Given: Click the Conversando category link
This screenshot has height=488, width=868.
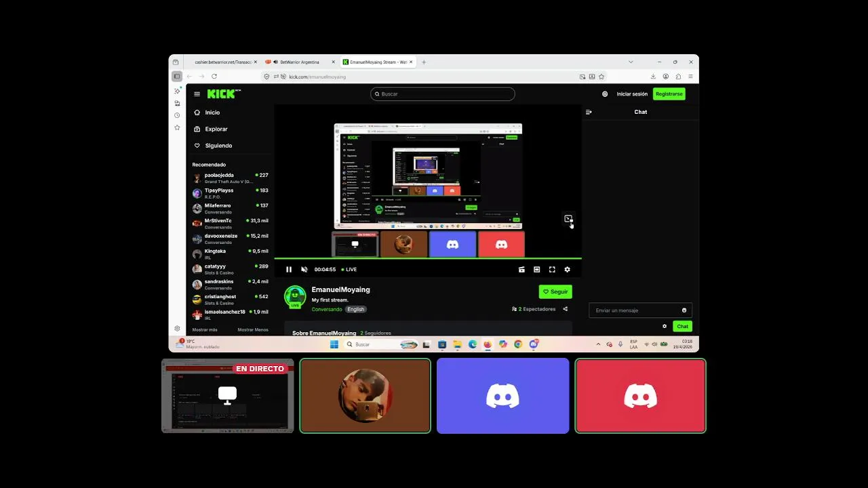Looking at the screenshot, I should (327, 309).
